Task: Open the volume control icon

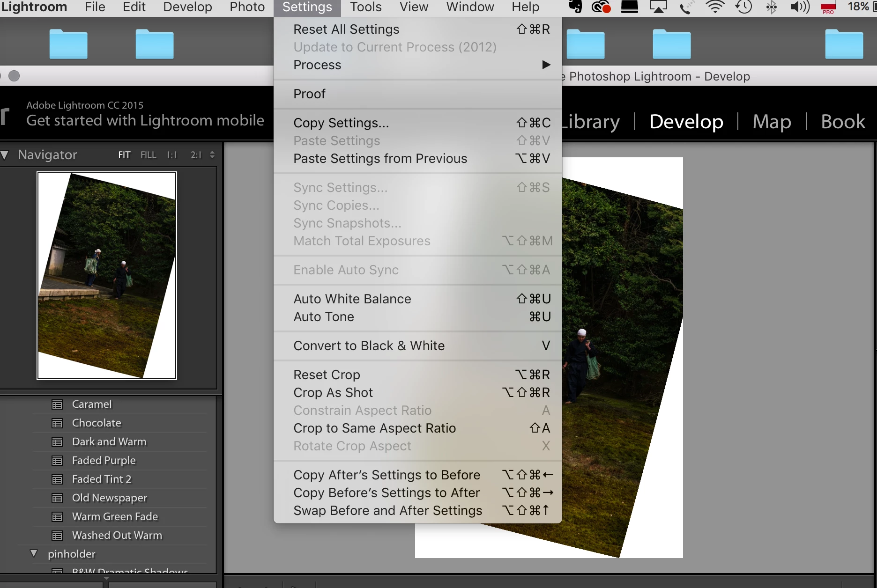Action: (800, 7)
